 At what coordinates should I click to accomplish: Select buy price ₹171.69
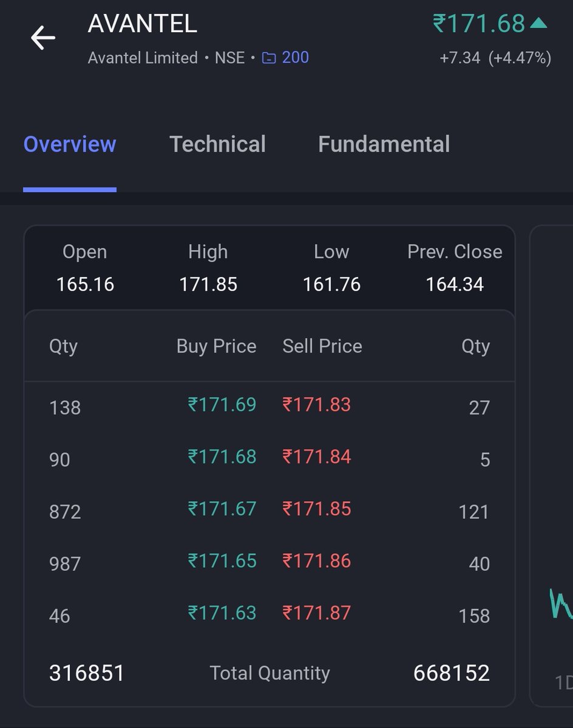tap(222, 405)
